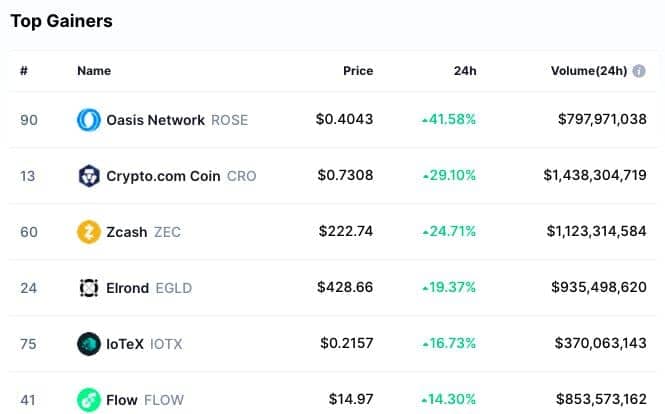Viewport: 665px width, 414px height.
Task: Click the Top Gainers heading
Action: pyautogui.click(x=61, y=21)
